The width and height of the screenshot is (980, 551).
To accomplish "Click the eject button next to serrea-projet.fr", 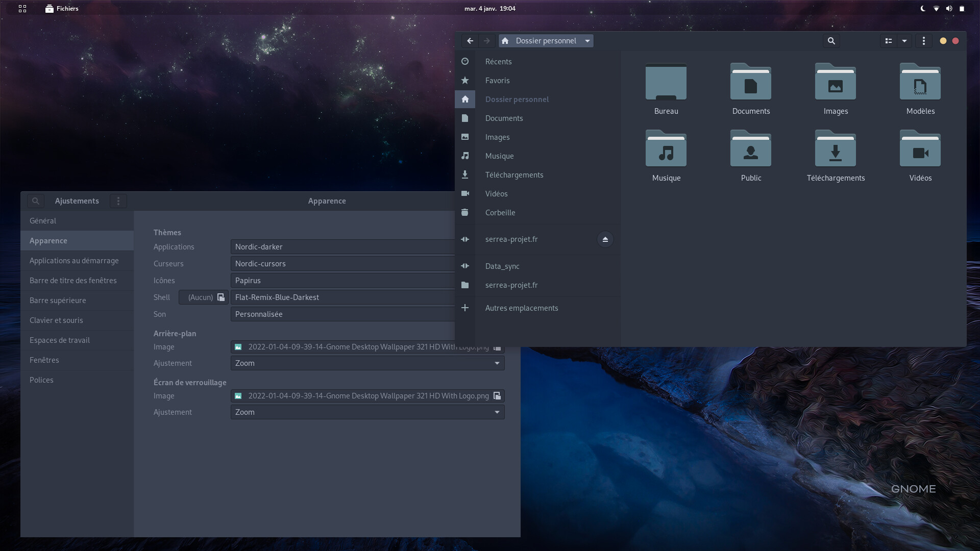I will coord(605,239).
